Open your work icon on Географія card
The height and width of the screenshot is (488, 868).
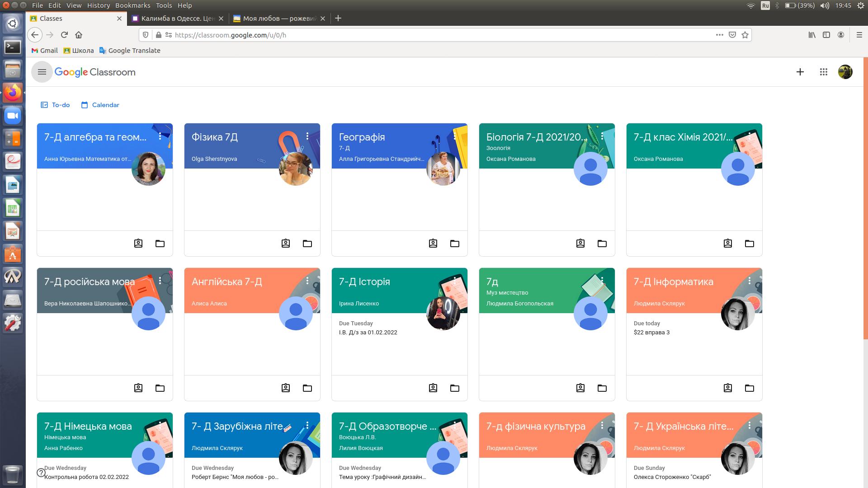coord(433,244)
